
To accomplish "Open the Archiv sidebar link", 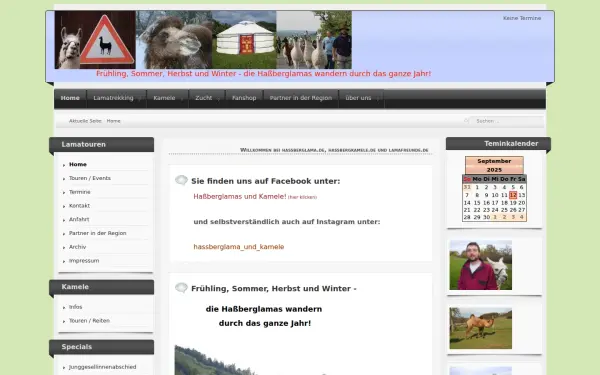I will click(77, 247).
